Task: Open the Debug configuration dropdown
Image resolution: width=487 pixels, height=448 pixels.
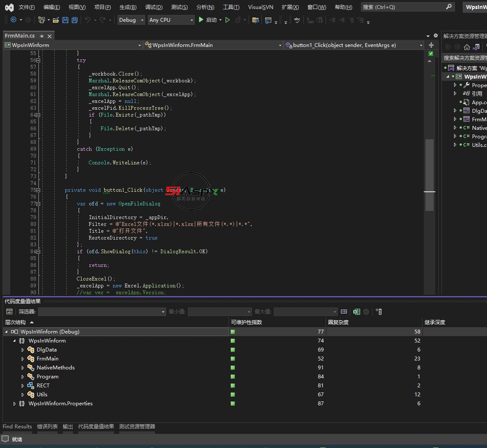Action: pos(132,20)
